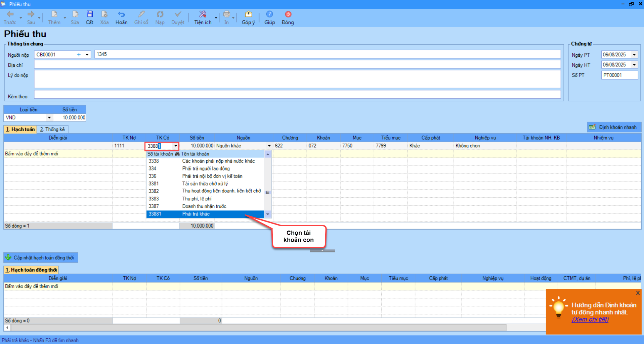Select account 3382 Thu hoạt động liên doanh
644x344 pixels.
pyautogui.click(x=205, y=191)
